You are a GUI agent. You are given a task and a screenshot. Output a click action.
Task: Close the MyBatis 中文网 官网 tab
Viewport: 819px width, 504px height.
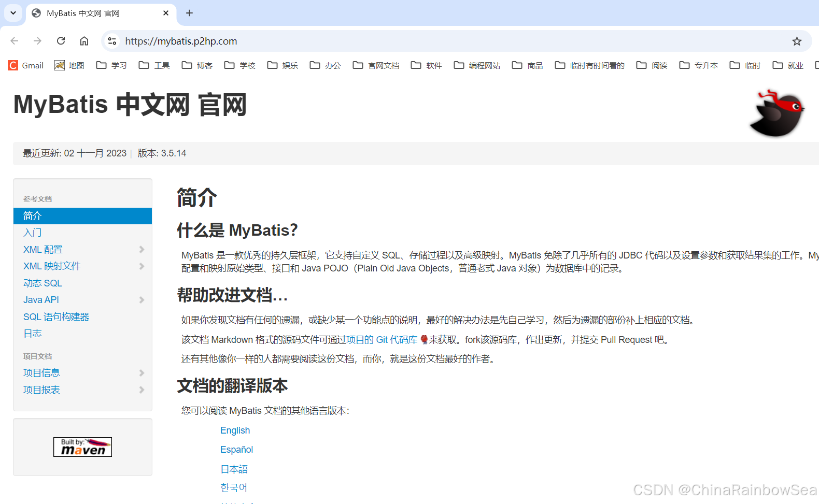point(166,13)
